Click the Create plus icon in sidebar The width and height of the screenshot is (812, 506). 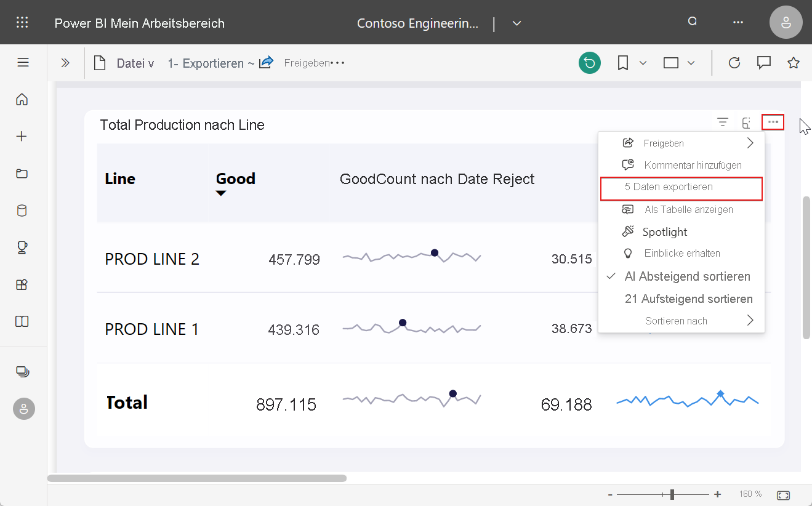(22, 137)
